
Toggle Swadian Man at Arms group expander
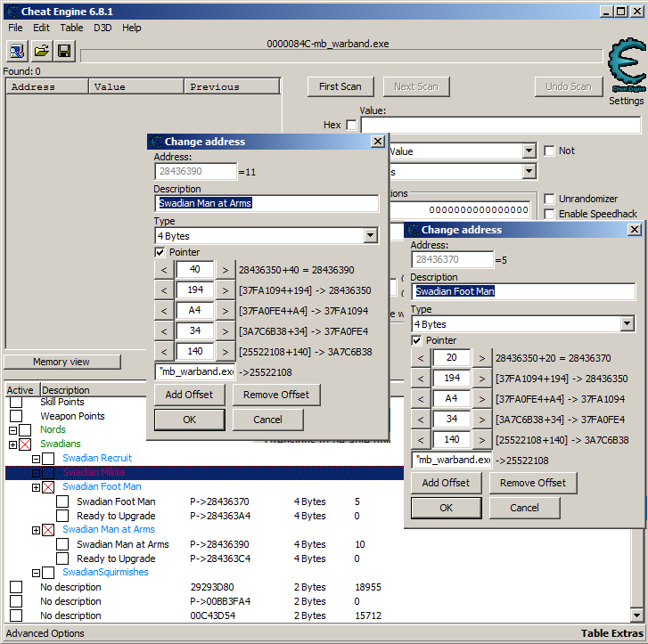pyautogui.click(x=36, y=530)
